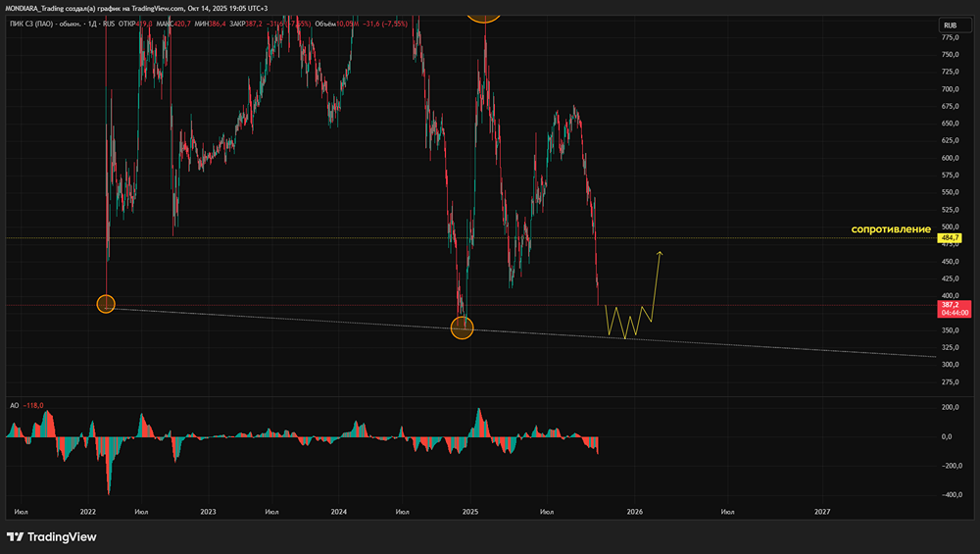Click the 300,0 price axis label
This screenshot has height=554, width=980.
(x=950, y=365)
